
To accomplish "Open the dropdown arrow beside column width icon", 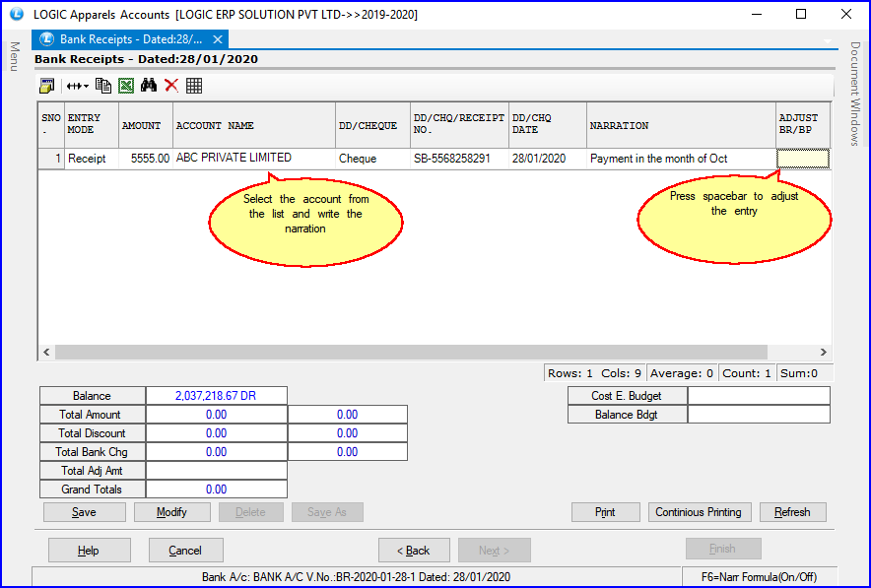I will point(86,86).
